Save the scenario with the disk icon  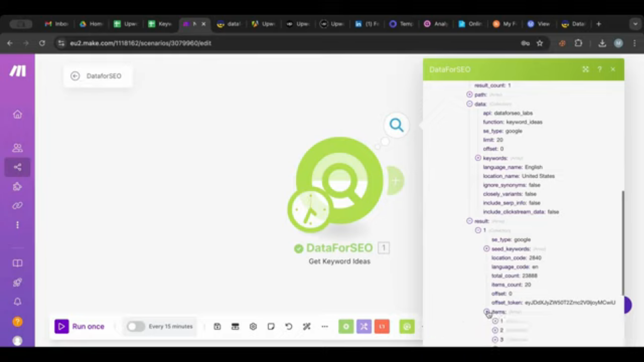coord(217,326)
